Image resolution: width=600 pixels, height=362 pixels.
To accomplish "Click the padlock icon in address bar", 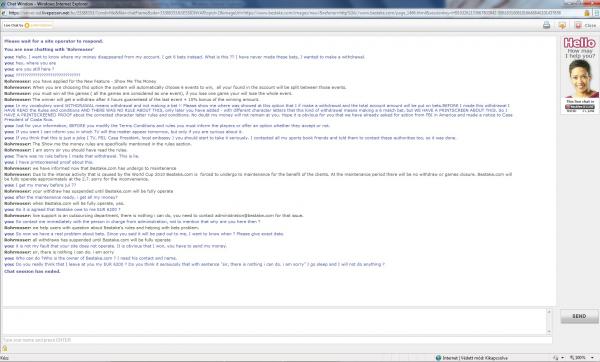I will (587, 13).
